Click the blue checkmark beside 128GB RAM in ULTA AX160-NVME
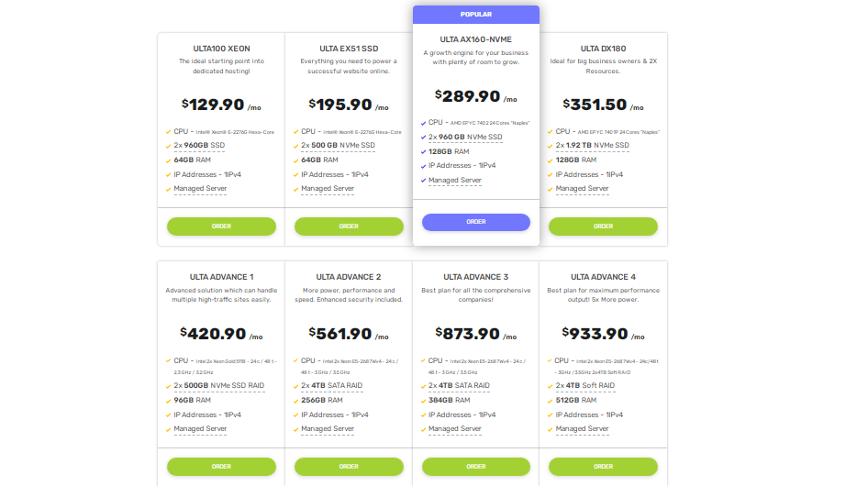This screenshot has width=868, height=486. (423, 151)
